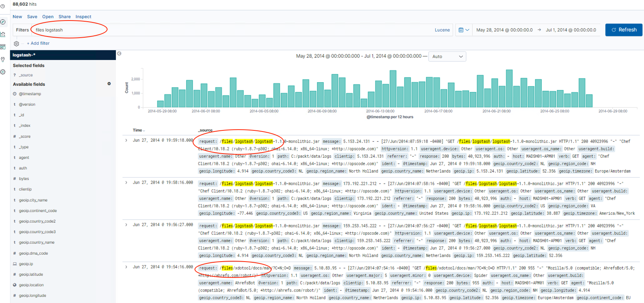644x303 pixels.
Task: Click the Share menu item
Action: pyautogui.click(x=65, y=17)
